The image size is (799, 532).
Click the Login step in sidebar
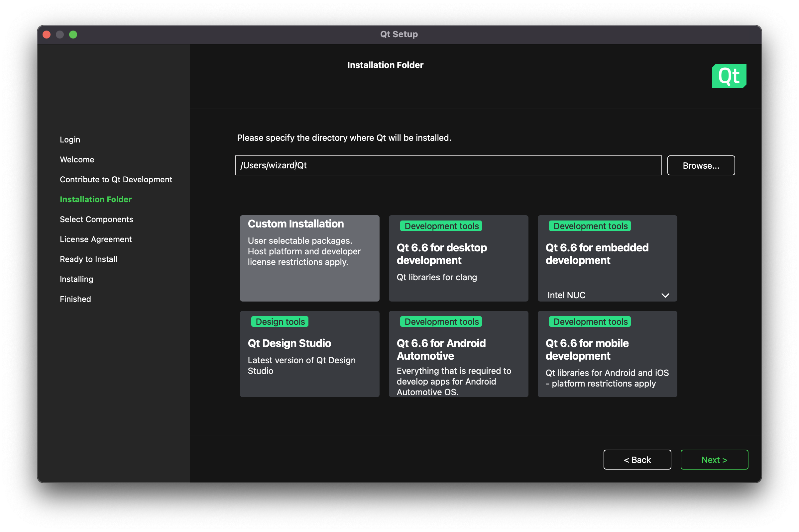tap(70, 140)
